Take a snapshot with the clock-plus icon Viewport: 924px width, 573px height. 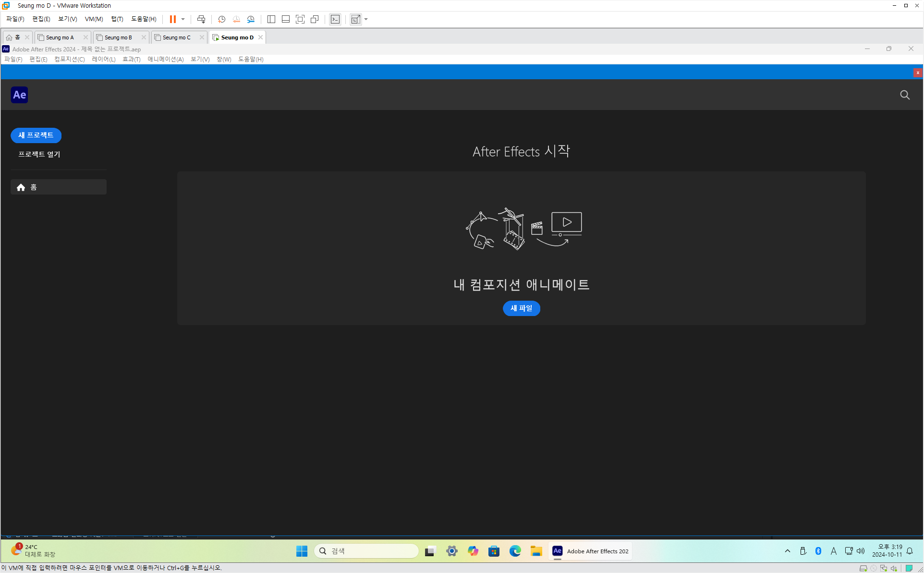[x=221, y=19]
